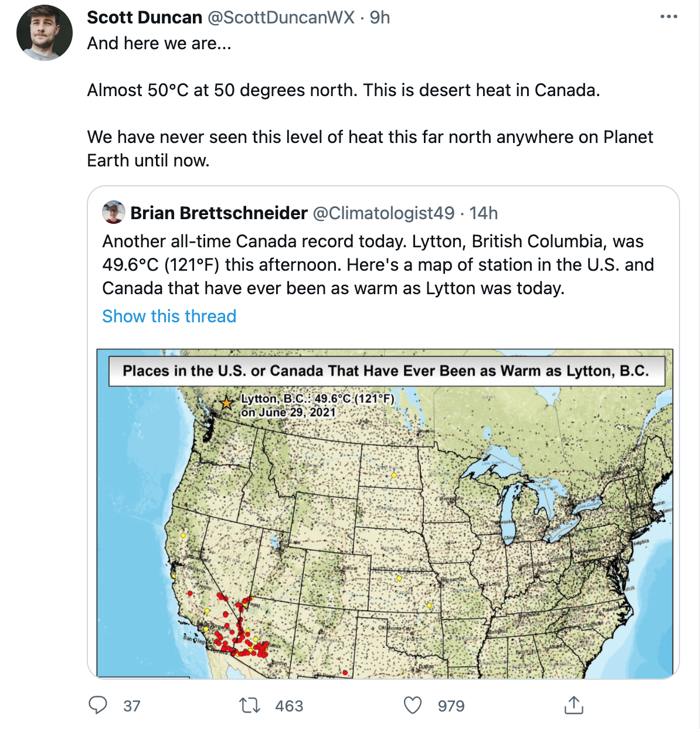The height and width of the screenshot is (729, 700).
Task: Open the share tweet icon
Action: pos(574,705)
